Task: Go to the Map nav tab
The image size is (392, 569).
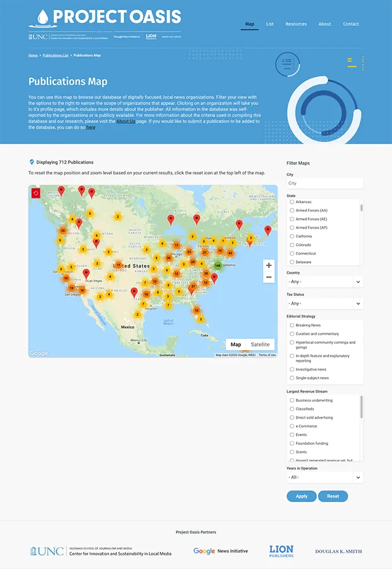Action: coord(249,24)
